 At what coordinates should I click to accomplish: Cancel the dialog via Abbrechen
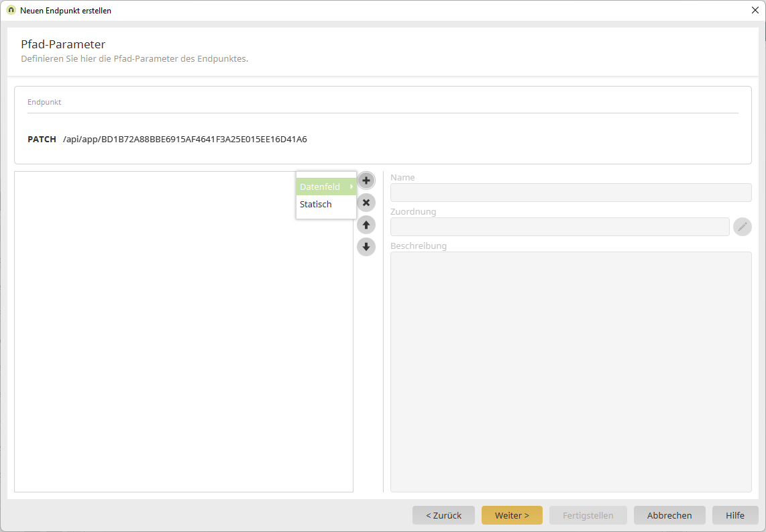click(x=670, y=515)
